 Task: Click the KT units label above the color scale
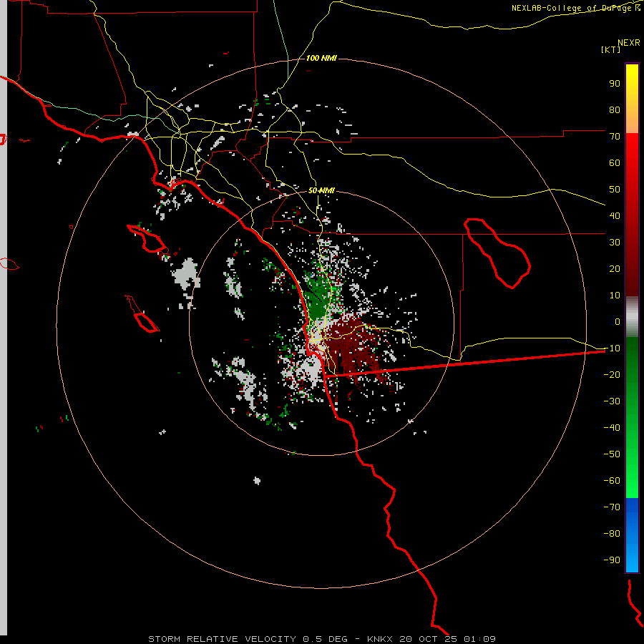(611, 49)
